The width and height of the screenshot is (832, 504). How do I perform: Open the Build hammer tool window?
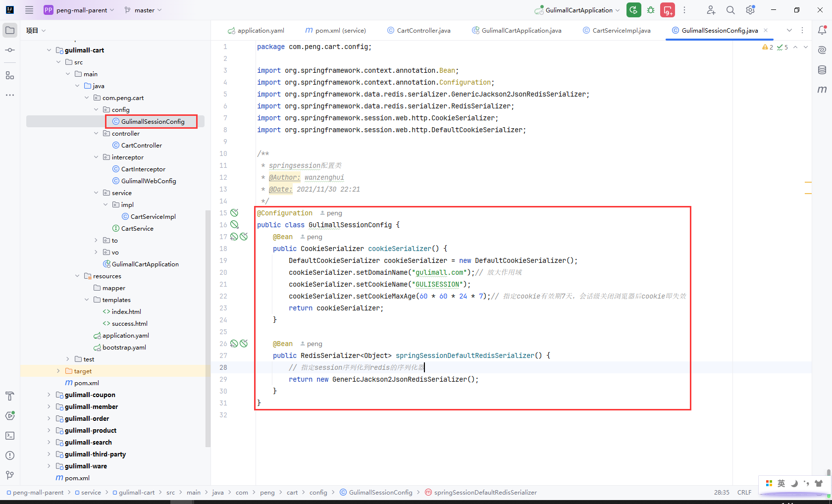(10, 396)
